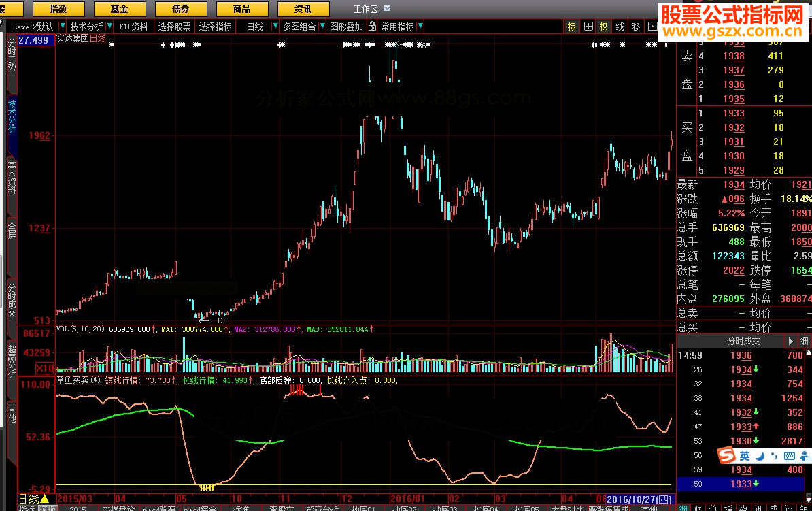Switch to the 基本资料 side tab

click(x=12, y=178)
